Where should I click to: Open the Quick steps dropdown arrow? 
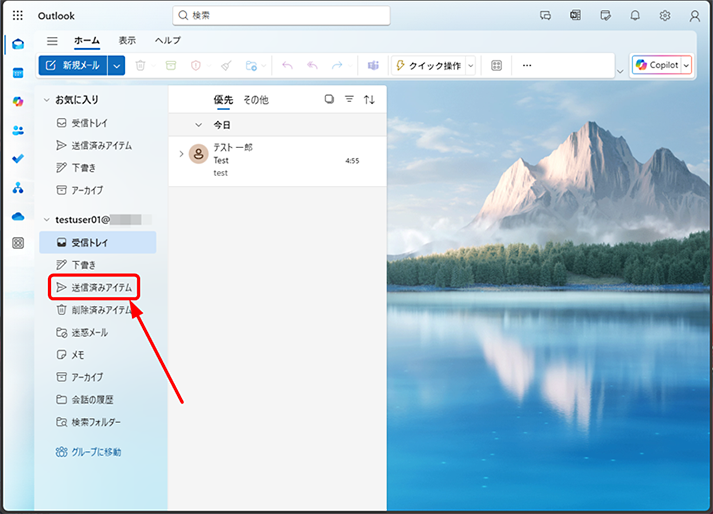[471, 66]
